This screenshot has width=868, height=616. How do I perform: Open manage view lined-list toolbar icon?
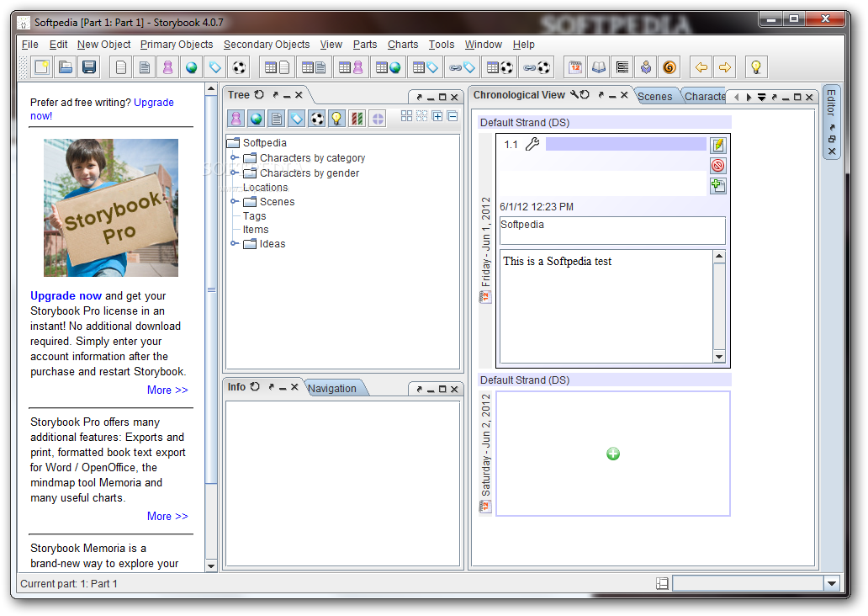(622, 67)
